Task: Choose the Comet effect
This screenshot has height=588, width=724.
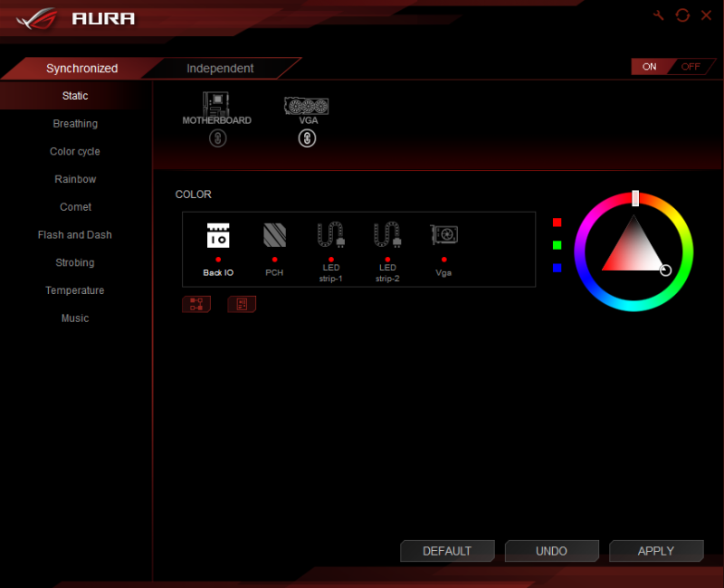Action: point(75,207)
